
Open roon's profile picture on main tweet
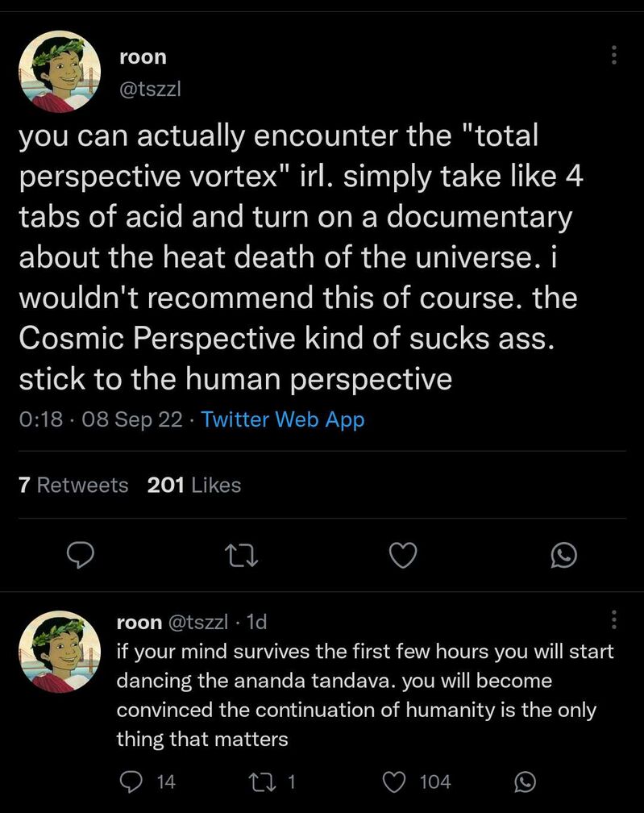(x=60, y=71)
